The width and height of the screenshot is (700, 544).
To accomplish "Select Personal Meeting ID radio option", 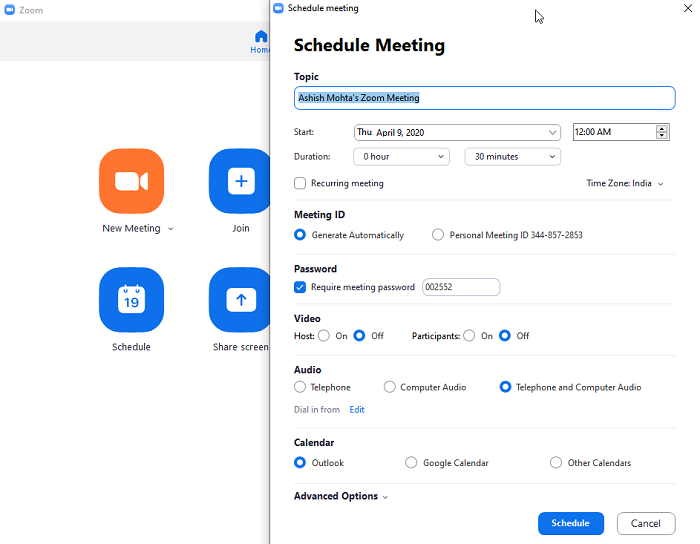I will (438, 235).
